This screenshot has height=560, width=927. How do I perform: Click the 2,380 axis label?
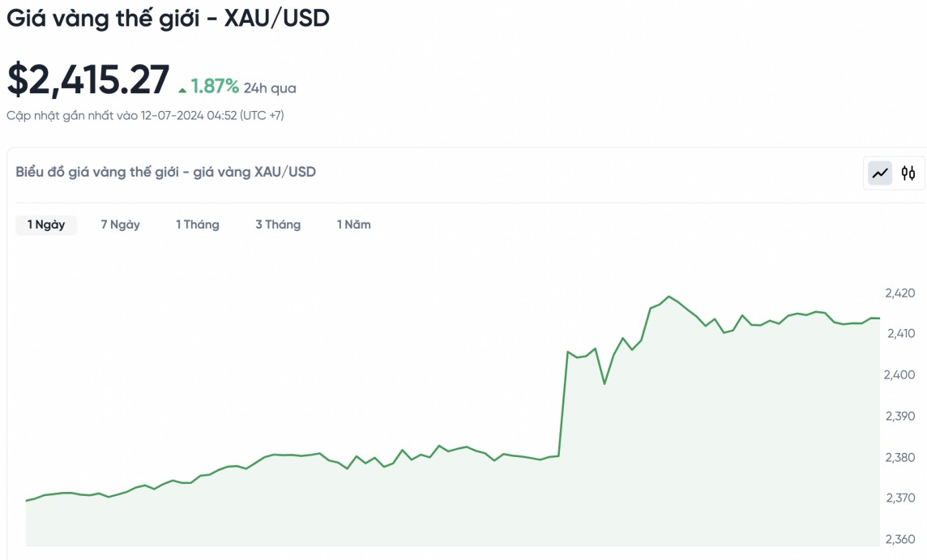(899, 458)
